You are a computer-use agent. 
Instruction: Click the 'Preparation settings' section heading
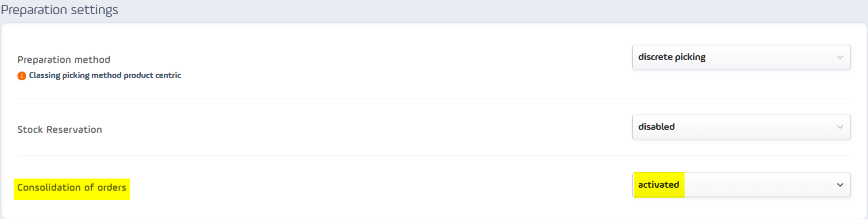60,10
